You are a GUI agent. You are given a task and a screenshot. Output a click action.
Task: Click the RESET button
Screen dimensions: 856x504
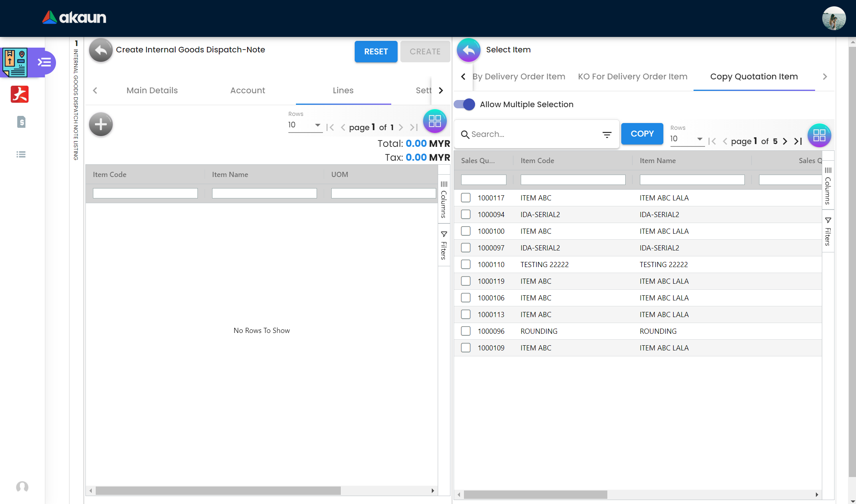[x=375, y=52]
